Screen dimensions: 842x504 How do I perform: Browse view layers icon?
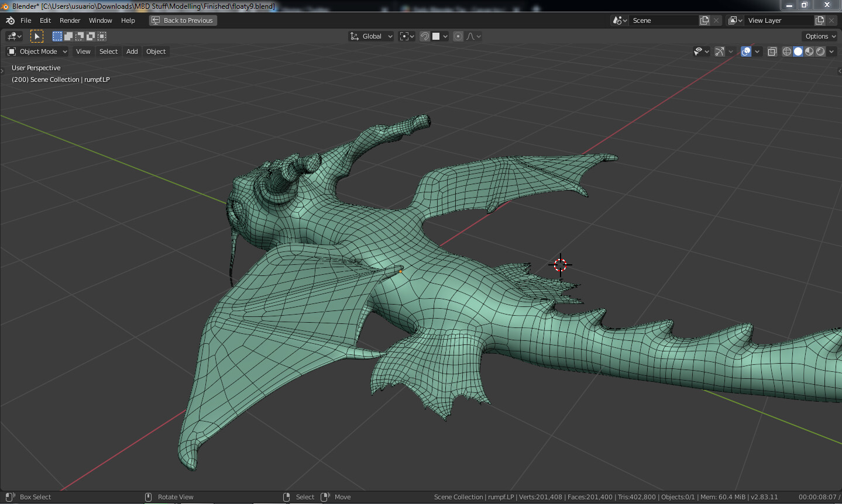click(736, 20)
